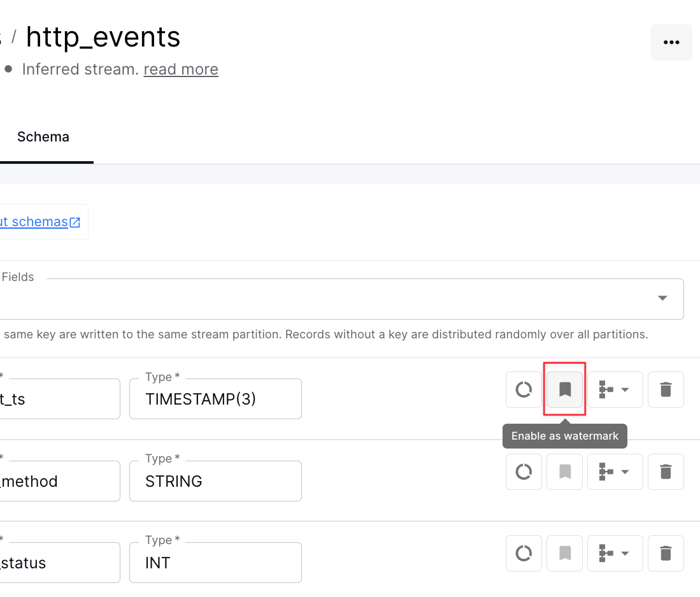Click the Type field showing TIMESTAMP(3)
The height and width of the screenshot is (597, 700).
point(215,399)
